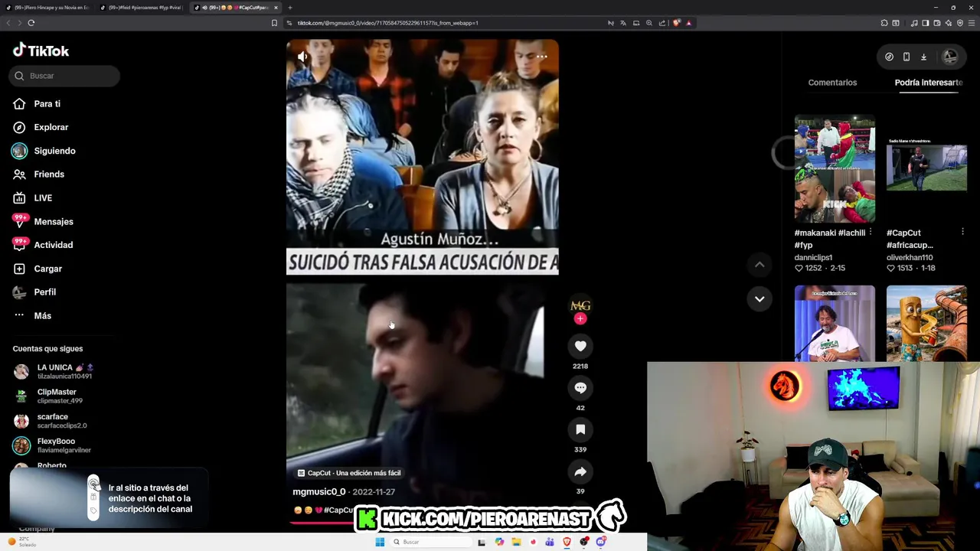Screen dimensions: 980x551
Task: Click the #CapCut hashtag in the description
Action: pos(338,510)
